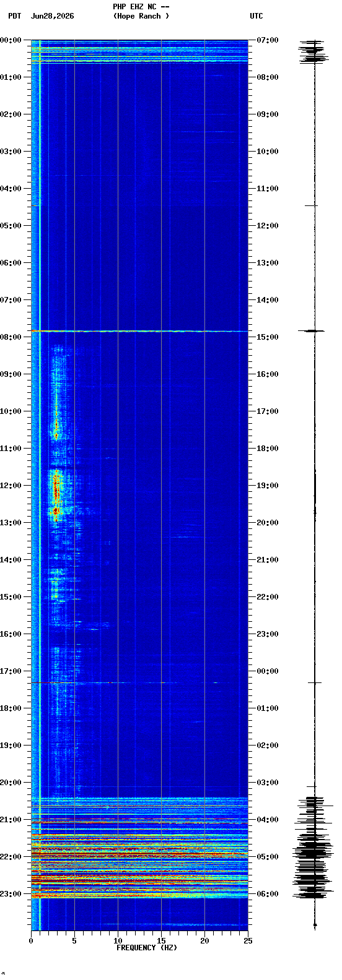Click the 15:00 UTC time label
Screen dimensions: 342x980
(x=267, y=337)
